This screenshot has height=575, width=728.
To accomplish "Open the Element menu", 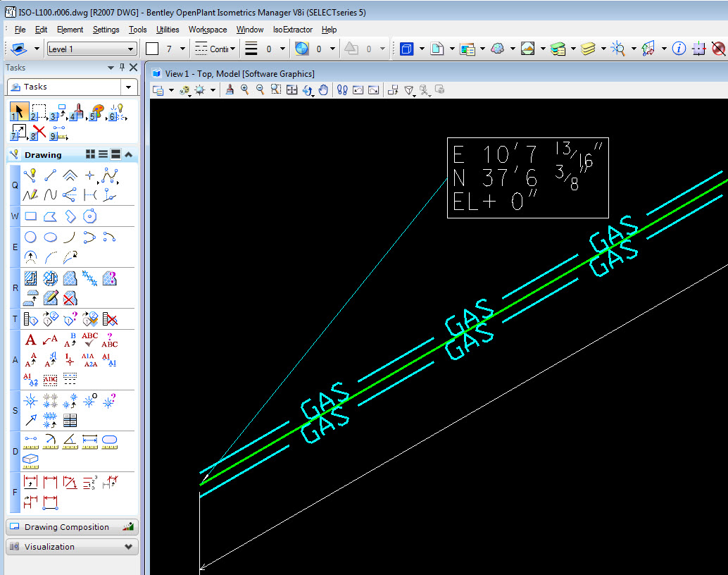I will pyautogui.click(x=70, y=30).
